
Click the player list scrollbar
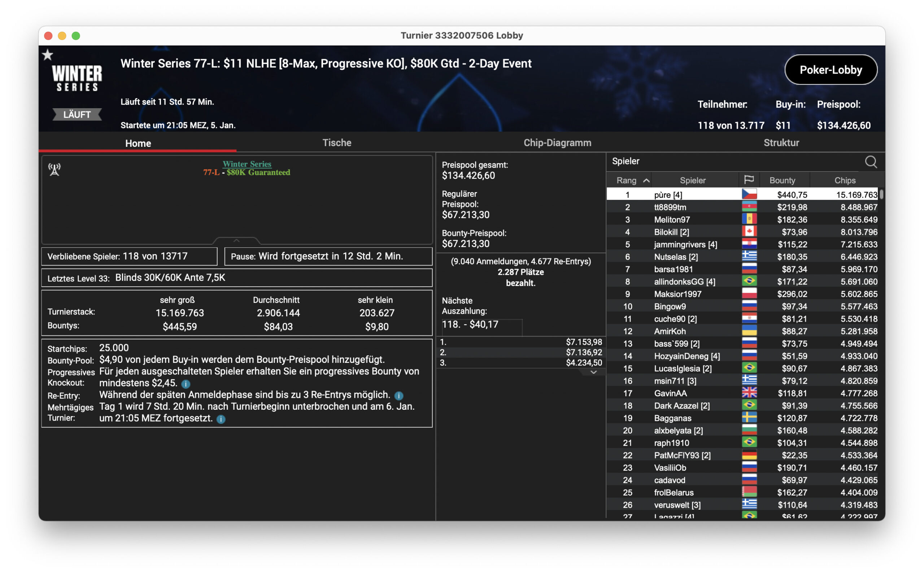coord(881,194)
